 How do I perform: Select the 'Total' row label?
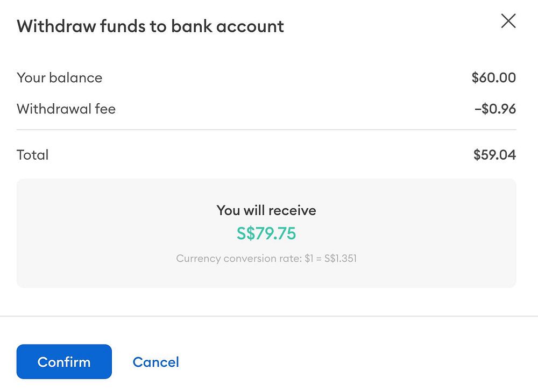tap(33, 155)
